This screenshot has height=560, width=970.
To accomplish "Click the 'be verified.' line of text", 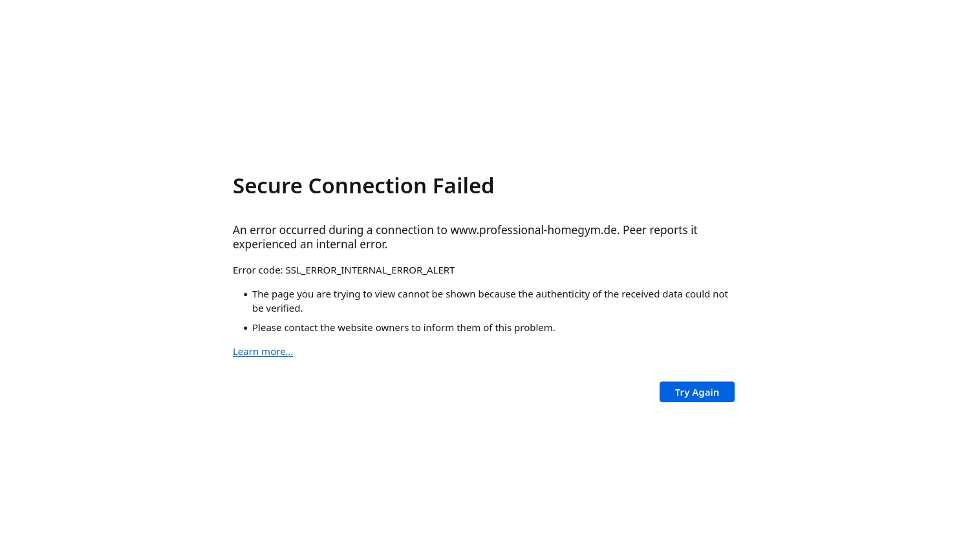I will tap(277, 308).
